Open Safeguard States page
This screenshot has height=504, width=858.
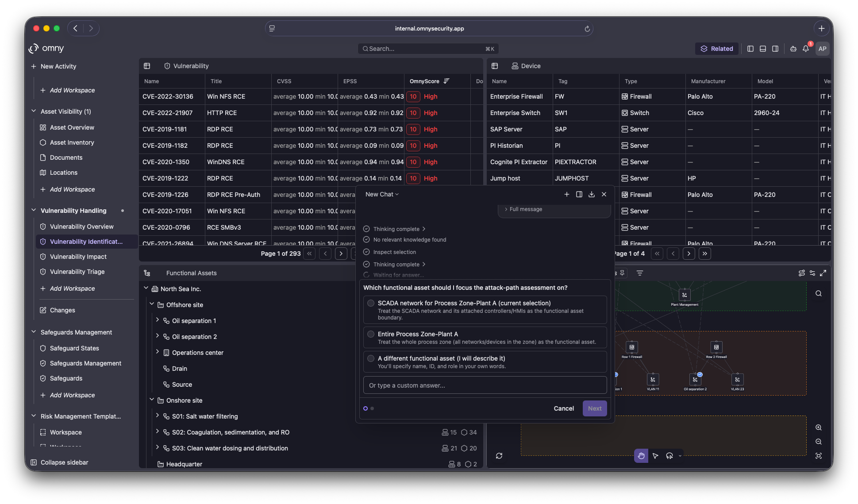pyautogui.click(x=74, y=348)
